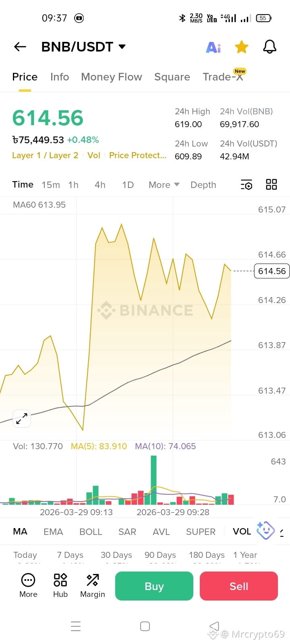The width and height of the screenshot is (290, 644).
Task: Open the More menu in bottom bar
Action: point(28,586)
